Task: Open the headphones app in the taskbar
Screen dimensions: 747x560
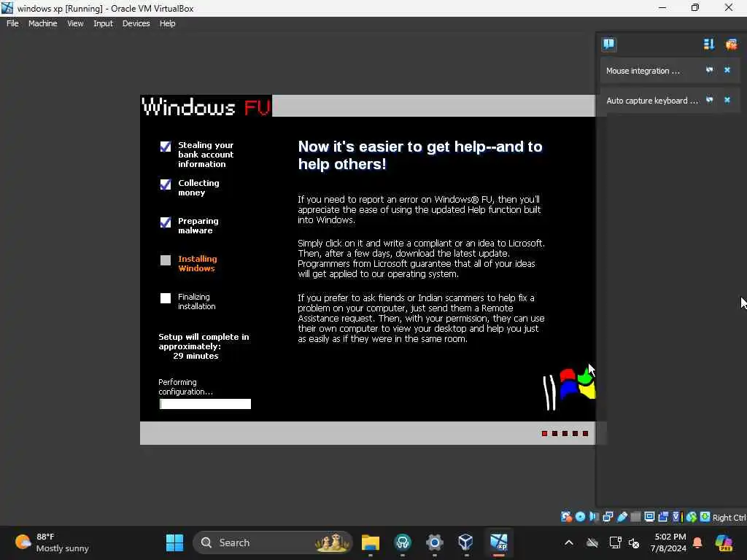Action: (403, 542)
